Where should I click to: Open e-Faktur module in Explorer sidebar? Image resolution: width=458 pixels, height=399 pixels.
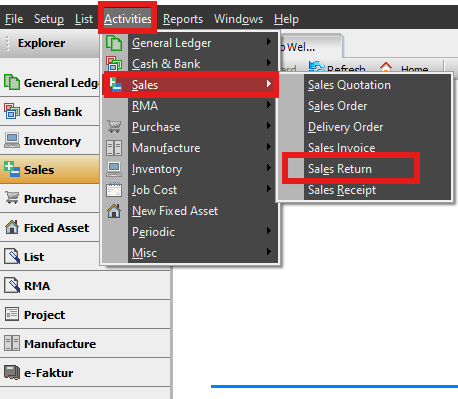pos(85,373)
